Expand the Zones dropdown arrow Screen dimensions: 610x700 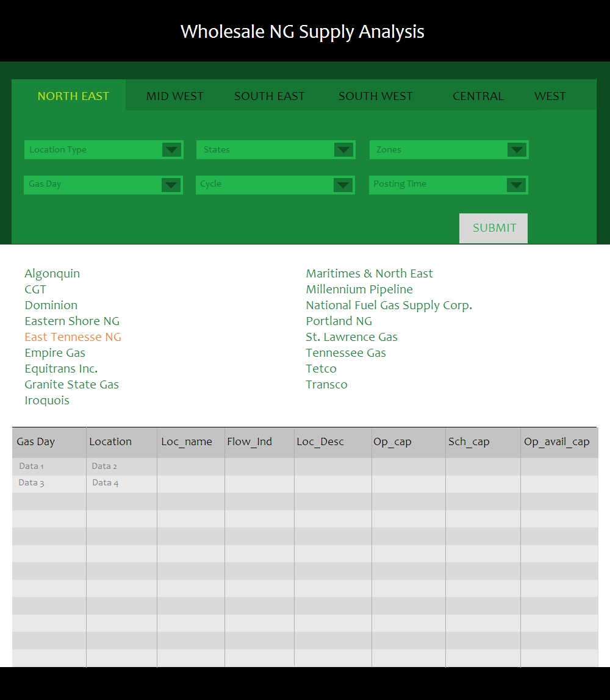click(x=517, y=149)
